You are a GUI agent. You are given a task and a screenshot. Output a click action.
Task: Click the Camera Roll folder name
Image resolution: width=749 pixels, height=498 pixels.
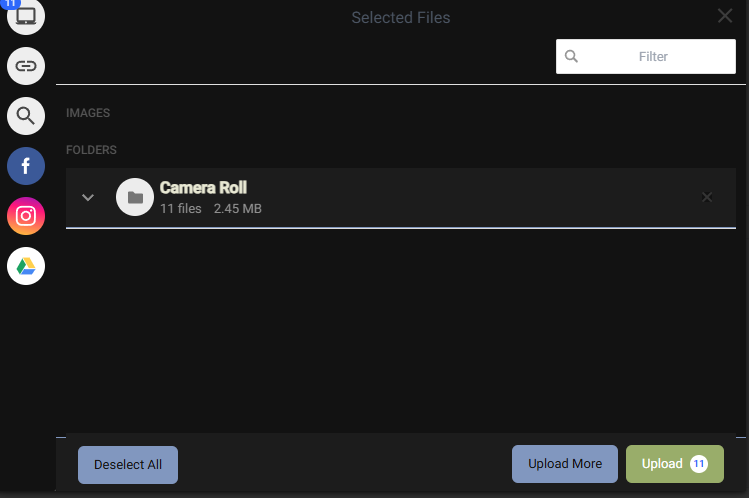coord(203,188)
